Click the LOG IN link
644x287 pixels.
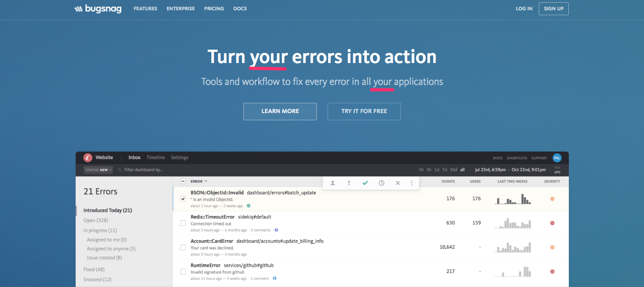[524, 8]
